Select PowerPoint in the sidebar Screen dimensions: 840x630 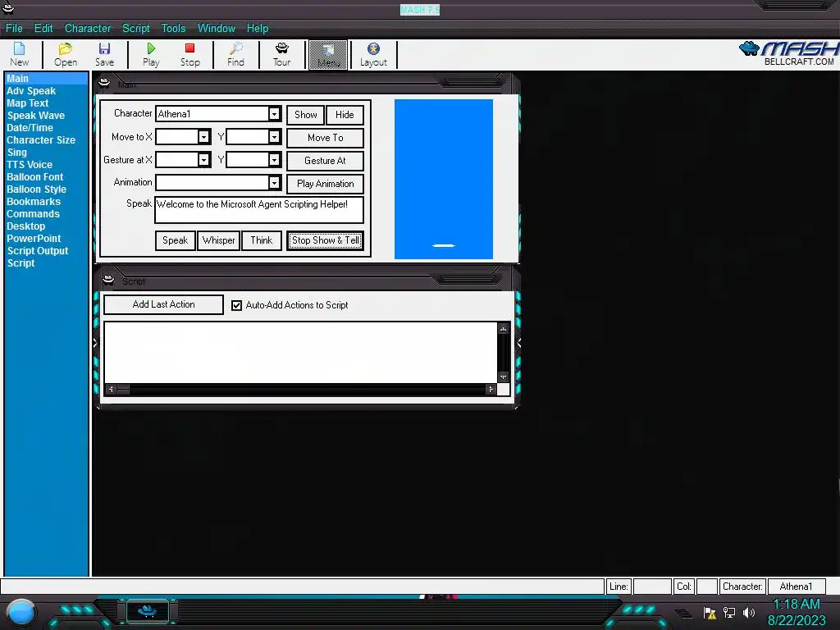tap(34, 239)
